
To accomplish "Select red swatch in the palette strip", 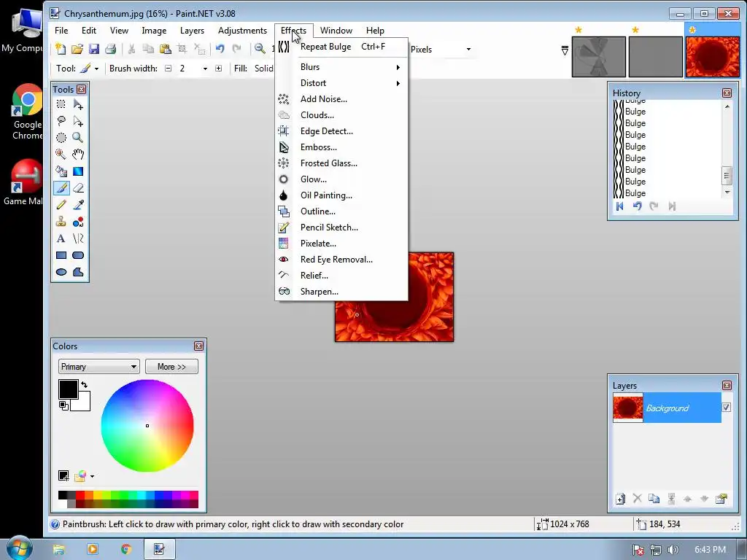I will tap(80, 495).
